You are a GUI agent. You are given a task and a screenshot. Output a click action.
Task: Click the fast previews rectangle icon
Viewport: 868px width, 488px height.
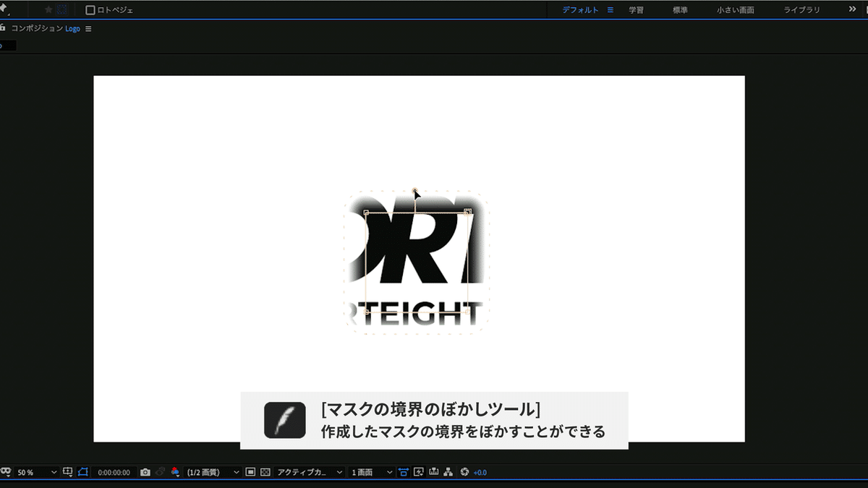pyautogui.click(x=250, y=472)
